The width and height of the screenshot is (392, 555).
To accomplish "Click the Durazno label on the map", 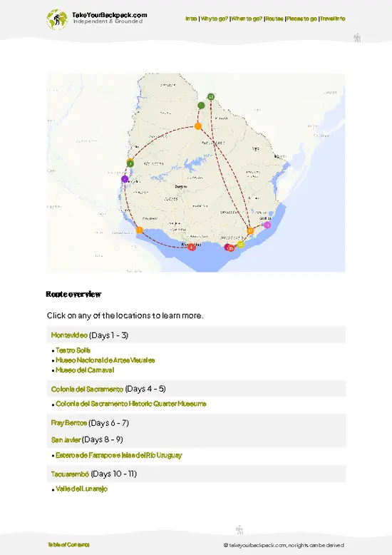I will coord(181,186).
